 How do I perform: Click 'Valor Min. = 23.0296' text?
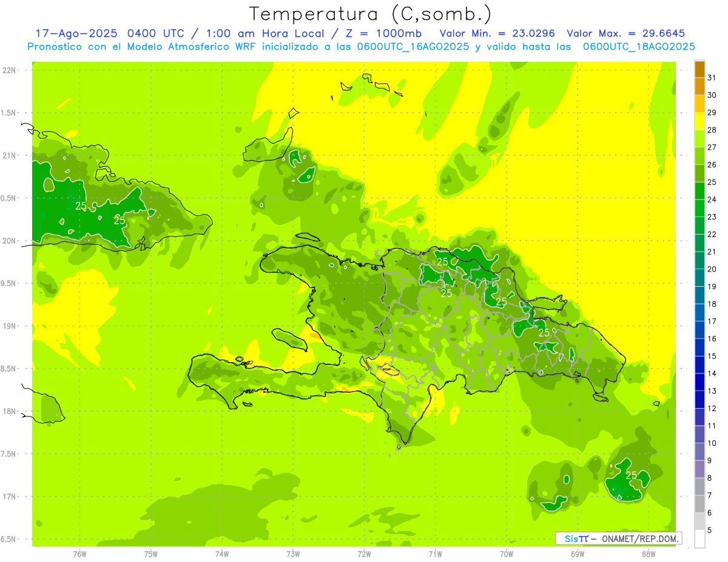pyautogui.click(x=497, y=33)
